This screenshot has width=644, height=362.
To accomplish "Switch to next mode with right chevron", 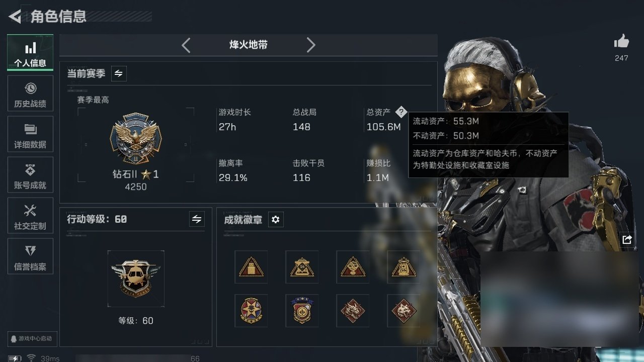I will click(311, 45).
